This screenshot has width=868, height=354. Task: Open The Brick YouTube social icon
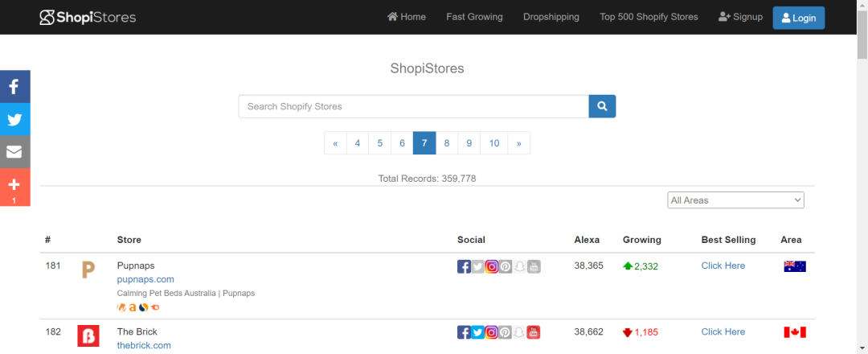pyautogui.click(x=534, y=332)
